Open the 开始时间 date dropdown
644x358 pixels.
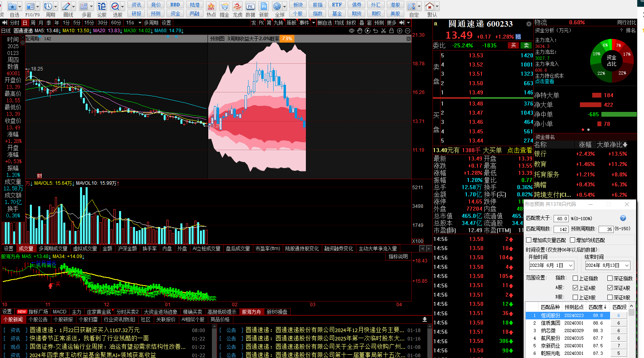[x=571, y=266]
